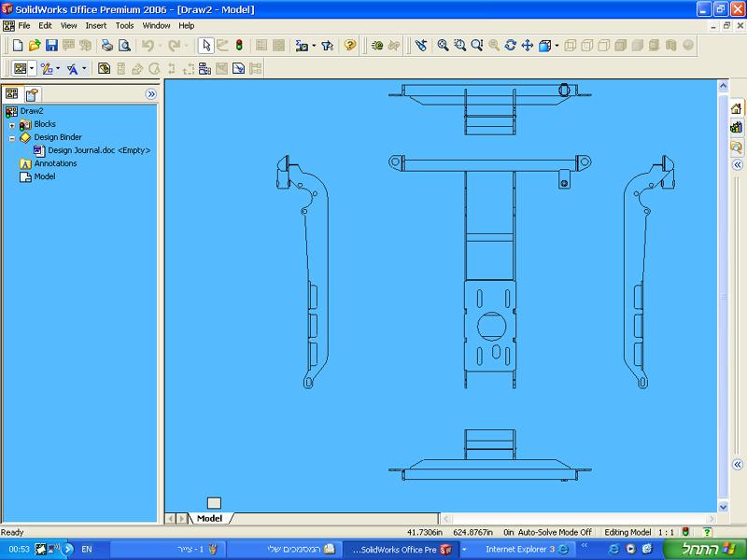747x560 pixels.
Task: Open the Tools menu
Action: click(124, 25)
